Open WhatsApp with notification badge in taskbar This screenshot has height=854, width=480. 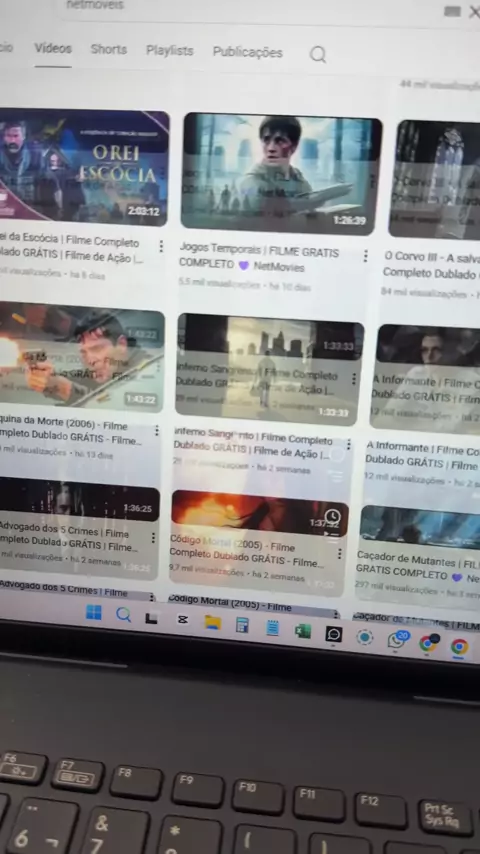[x=397, y=639]
